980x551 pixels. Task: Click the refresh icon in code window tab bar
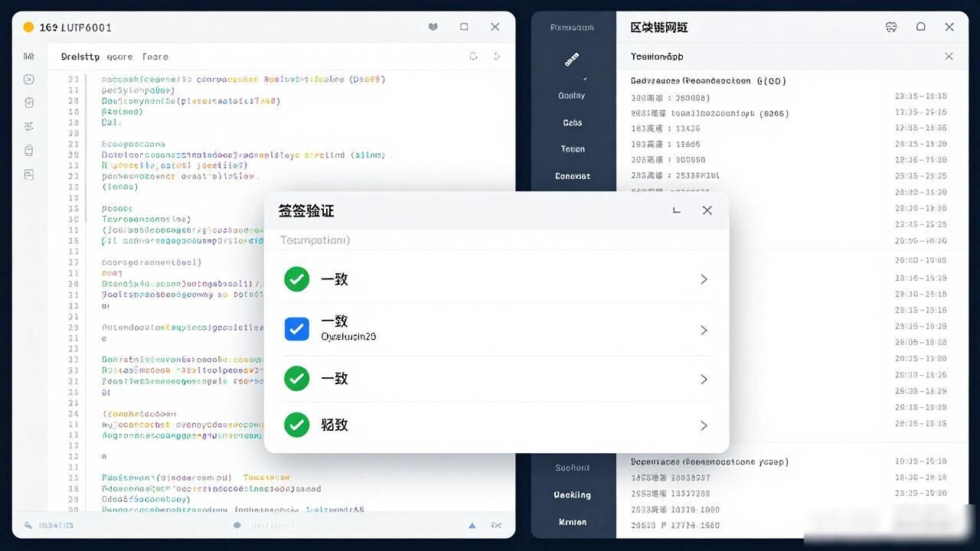point(473,56)
